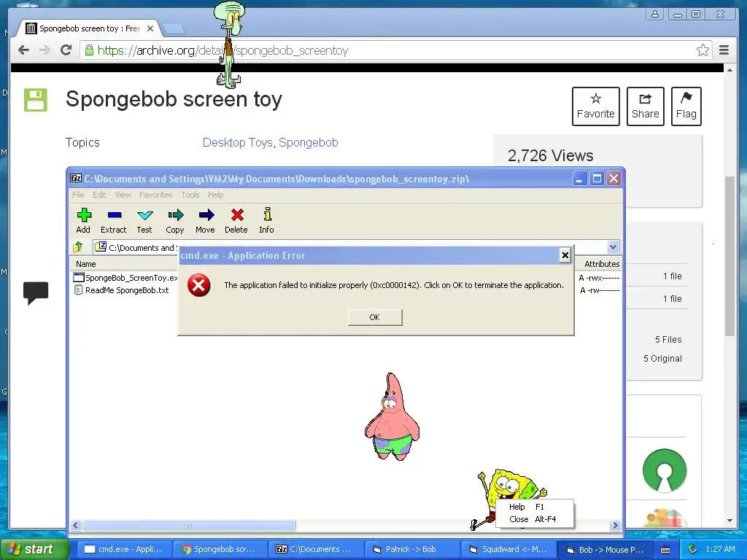Screen dimensions: 747x560
Task: Click the browser page vertical scrollbar thumb
Action: click(x=729, y=256)
